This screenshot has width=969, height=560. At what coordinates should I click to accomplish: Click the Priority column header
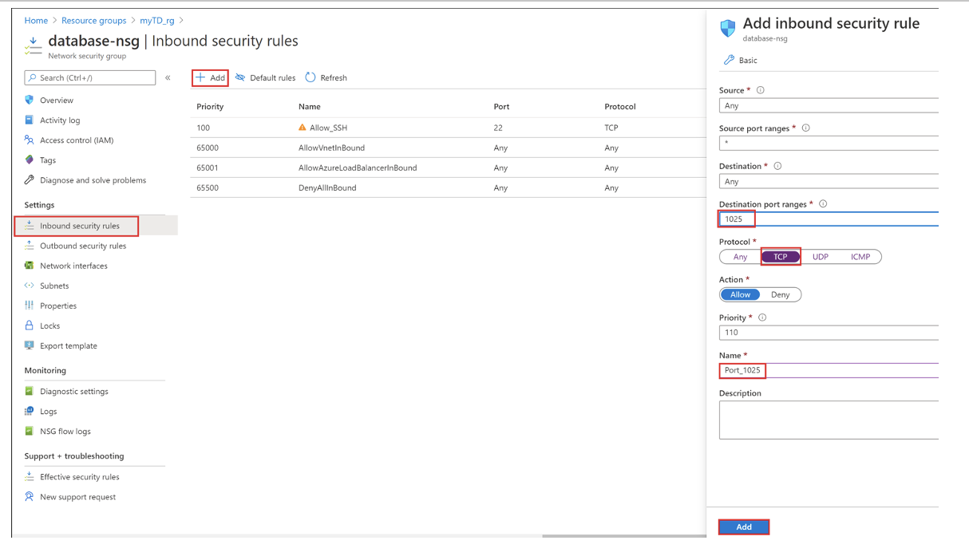pos(210,106)
